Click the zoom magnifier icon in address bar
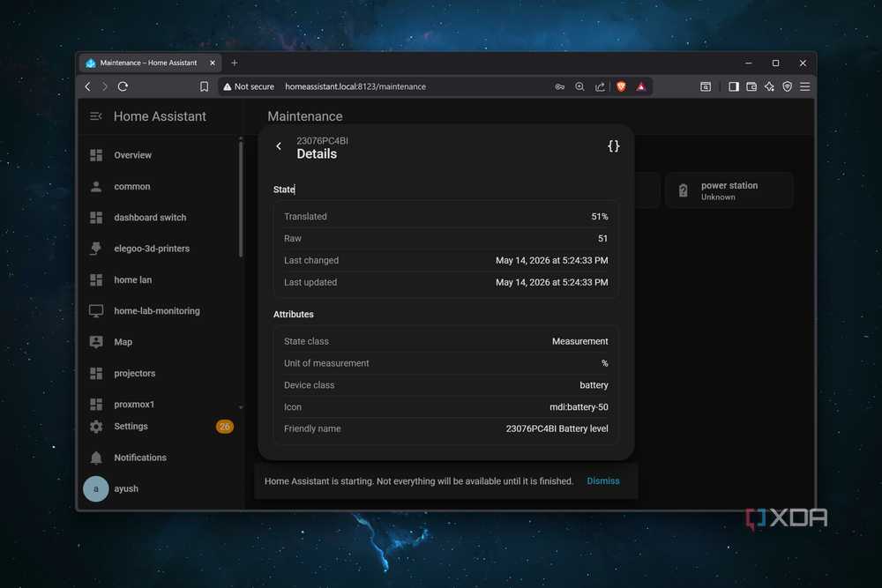The image size is (882, 588). pos(579,86)
